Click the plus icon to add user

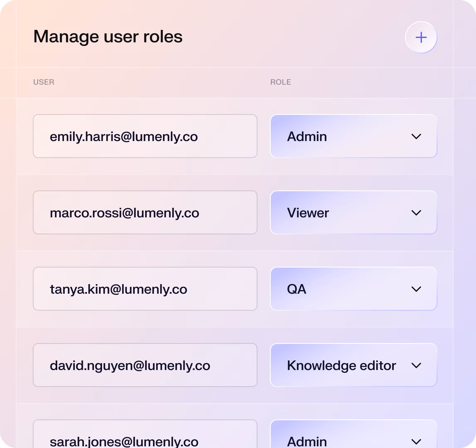pos(421,37)
